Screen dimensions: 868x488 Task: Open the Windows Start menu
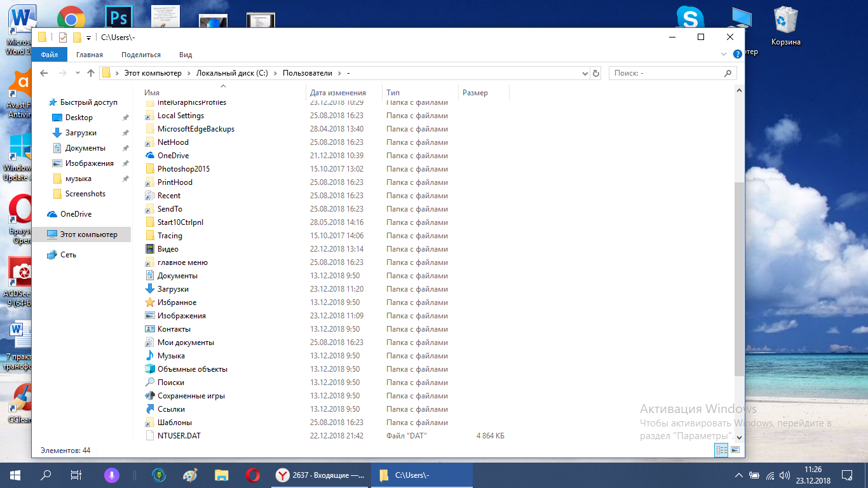15,475
